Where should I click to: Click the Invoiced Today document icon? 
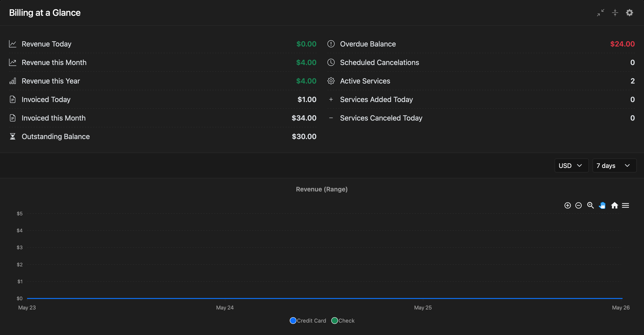13,100
